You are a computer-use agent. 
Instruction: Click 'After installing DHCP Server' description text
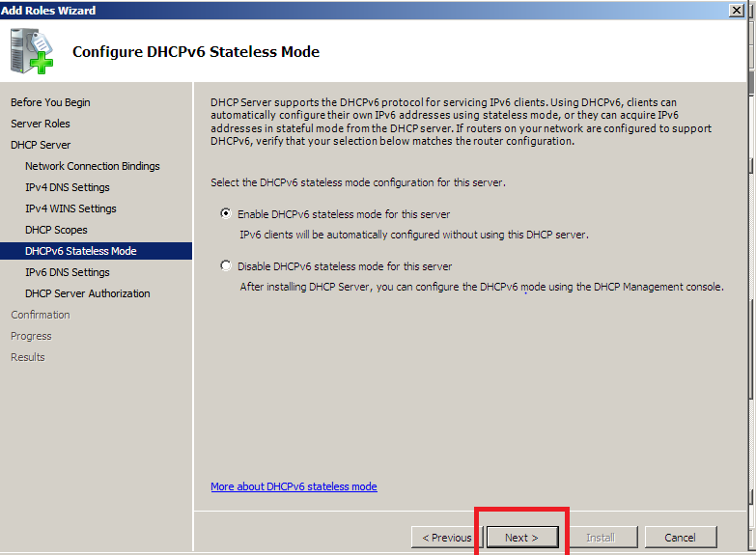tap(482, 287)
